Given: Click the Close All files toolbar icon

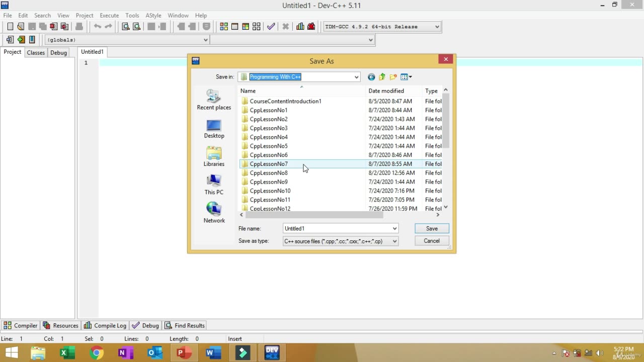Looking at the screenshot, I should 64,27.
